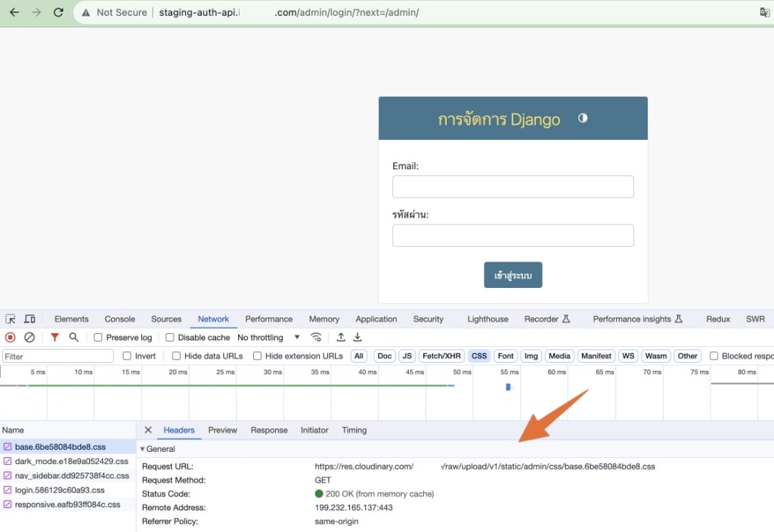Image resolution: width=774 pixels, height=532 pixels.
Task: Select the Manifest request type filter
Action: pos(596,356)
